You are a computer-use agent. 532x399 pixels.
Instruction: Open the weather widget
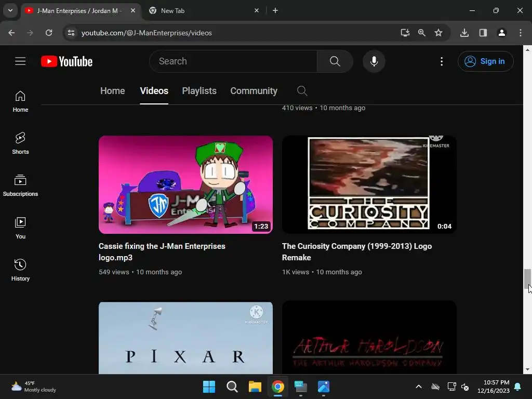tap(34, 387)
